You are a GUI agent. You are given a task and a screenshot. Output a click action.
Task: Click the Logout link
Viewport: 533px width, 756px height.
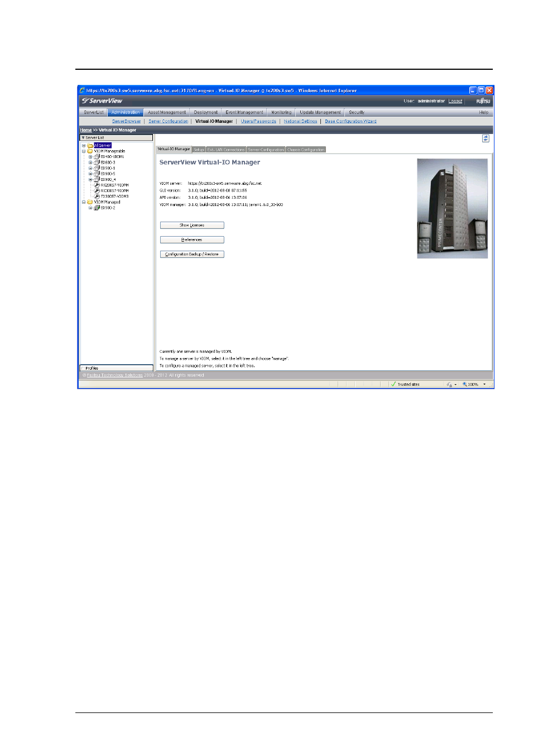tap(456, 101)
